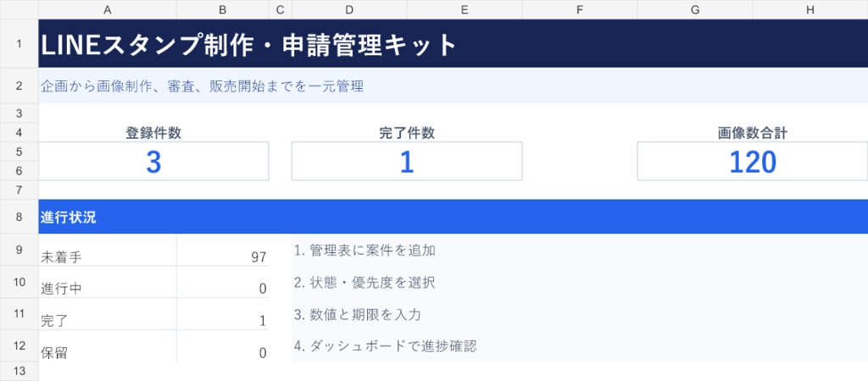Image resolution: width=868 pixels, height=381 pixels.
Task: Select column B header
Action: 223,9
